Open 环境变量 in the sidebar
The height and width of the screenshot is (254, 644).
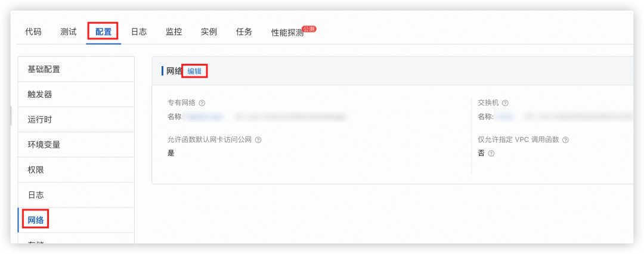click(76, 145)
